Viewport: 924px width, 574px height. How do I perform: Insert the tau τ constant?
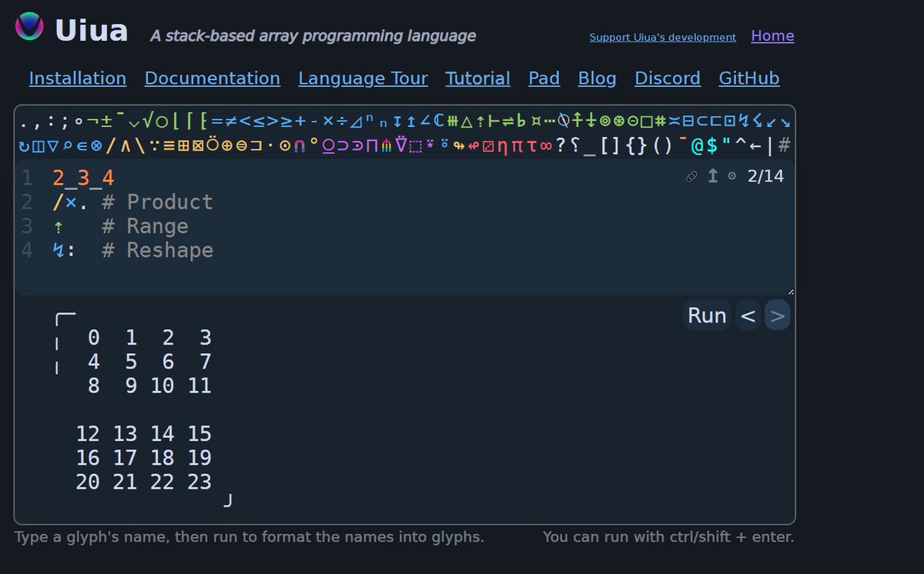(x=532, y=145)
